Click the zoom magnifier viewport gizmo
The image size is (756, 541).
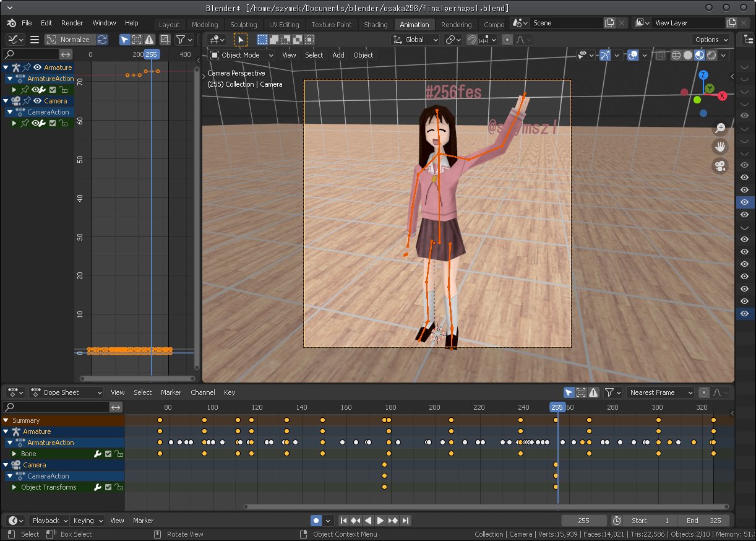[720, 128]
